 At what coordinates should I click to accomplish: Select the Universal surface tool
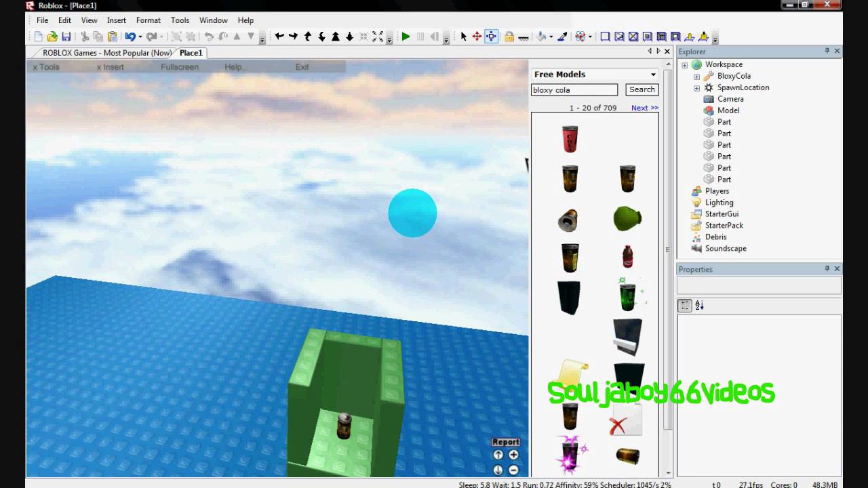pyautogui.click(x=675, y=37)
